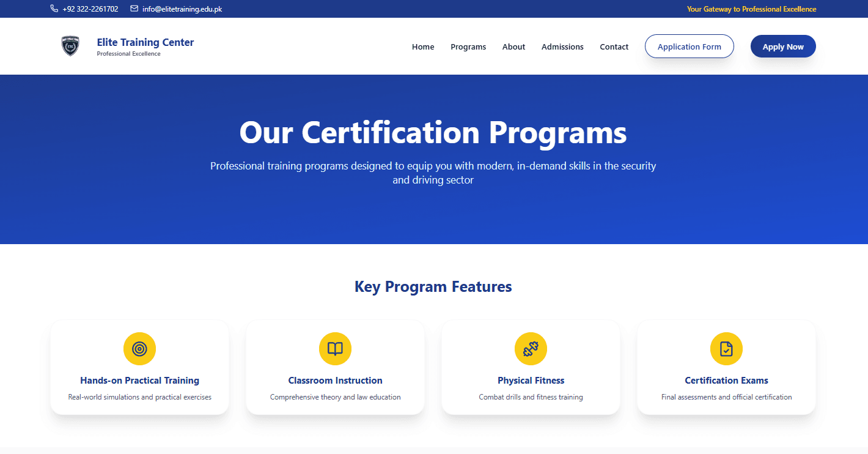868x454 pixels.
Task: Click the Certification Exams document-check icon
Action: click(726, 349)
